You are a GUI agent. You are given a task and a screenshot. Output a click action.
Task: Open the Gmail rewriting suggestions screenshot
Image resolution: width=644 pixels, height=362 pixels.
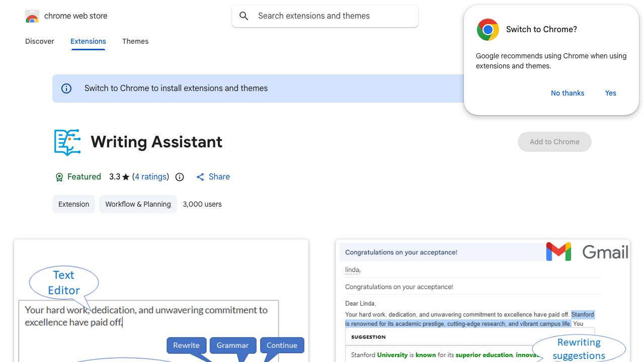pyautogui.click(x=482, y=301)
